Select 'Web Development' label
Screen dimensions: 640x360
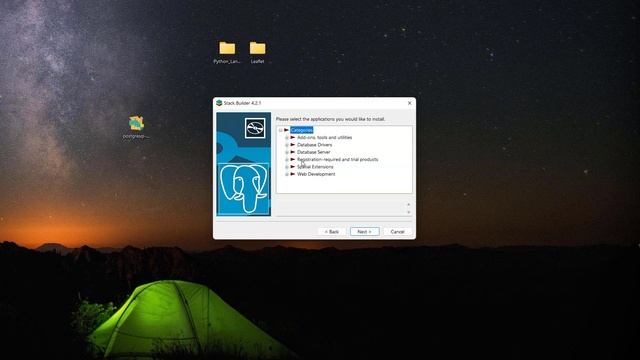pos(316,174)
